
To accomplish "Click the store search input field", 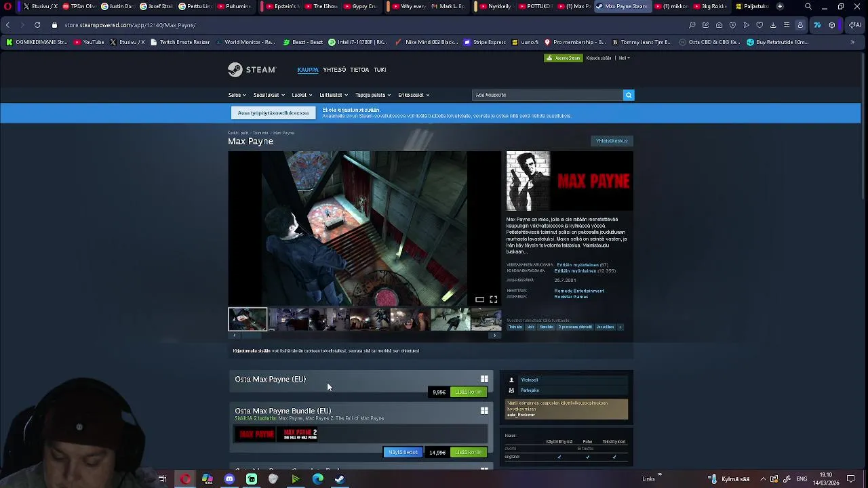I will pos(547,95).
